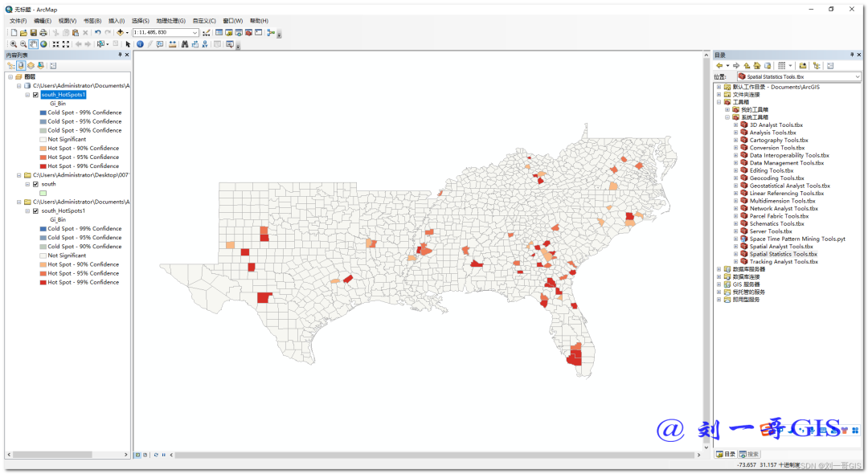Switch to List By Source view
The height and width of the screenshot is (474, 868).
pyautogui.click(x=21, y=66)
